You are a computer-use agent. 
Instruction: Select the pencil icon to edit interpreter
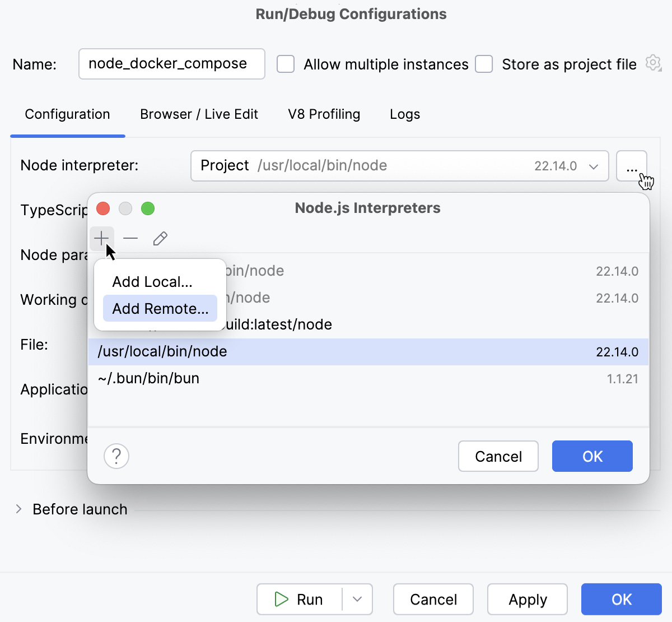point(160,238)
